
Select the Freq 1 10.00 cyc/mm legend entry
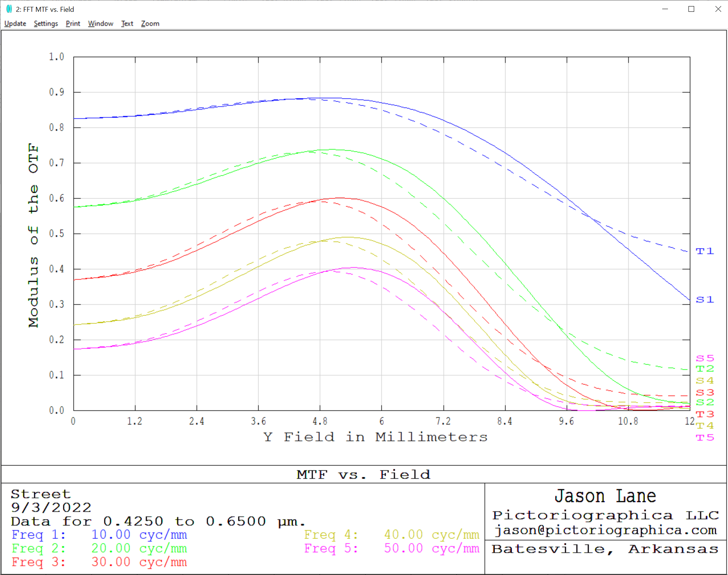(x=99, y=535)
